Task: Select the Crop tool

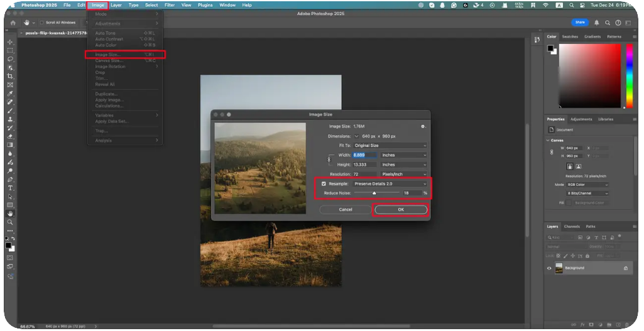Action: pos(10,77)
